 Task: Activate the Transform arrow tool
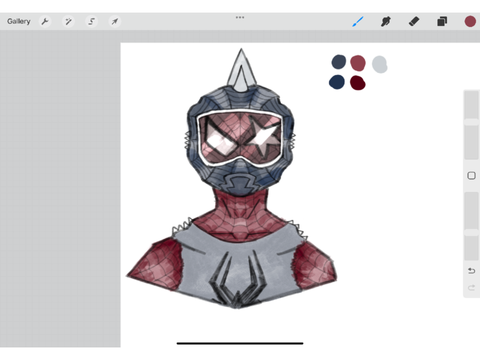115,22
